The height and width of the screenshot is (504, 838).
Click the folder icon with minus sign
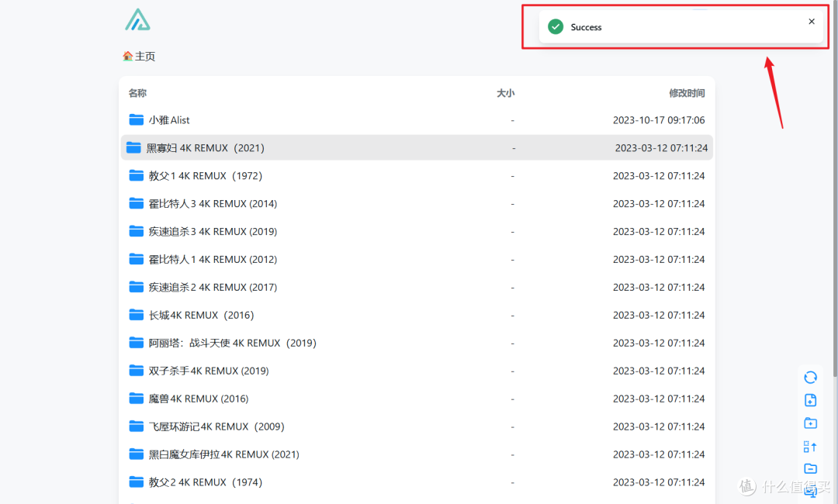click(810, 468)
